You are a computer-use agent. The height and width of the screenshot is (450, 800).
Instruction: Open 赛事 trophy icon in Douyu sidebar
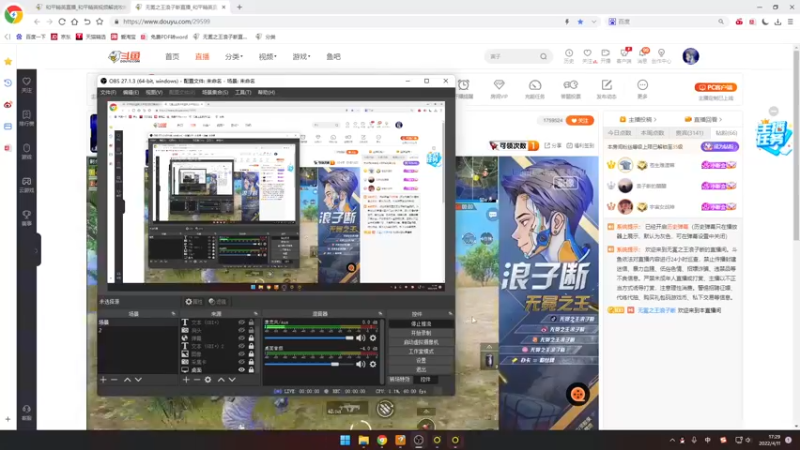[x=27, y=218]
